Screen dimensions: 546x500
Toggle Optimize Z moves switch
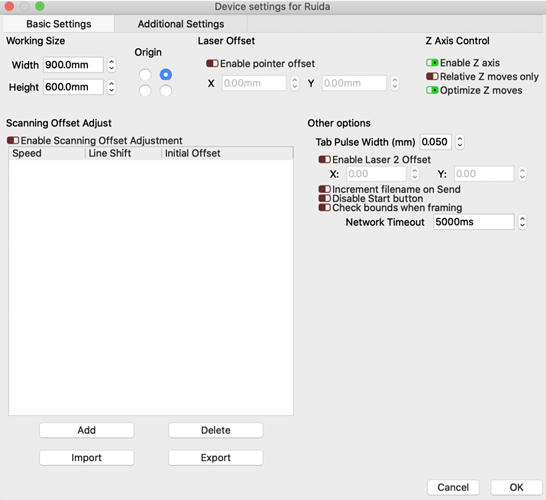pyautogui.click(x=432, y=90)
